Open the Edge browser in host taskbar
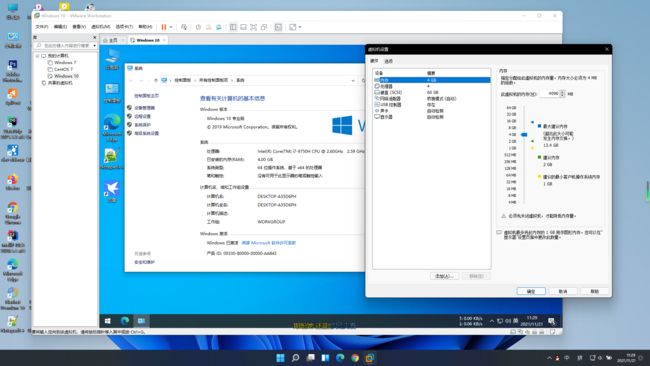The image size is (650, 366). click(x=340, y=358)
